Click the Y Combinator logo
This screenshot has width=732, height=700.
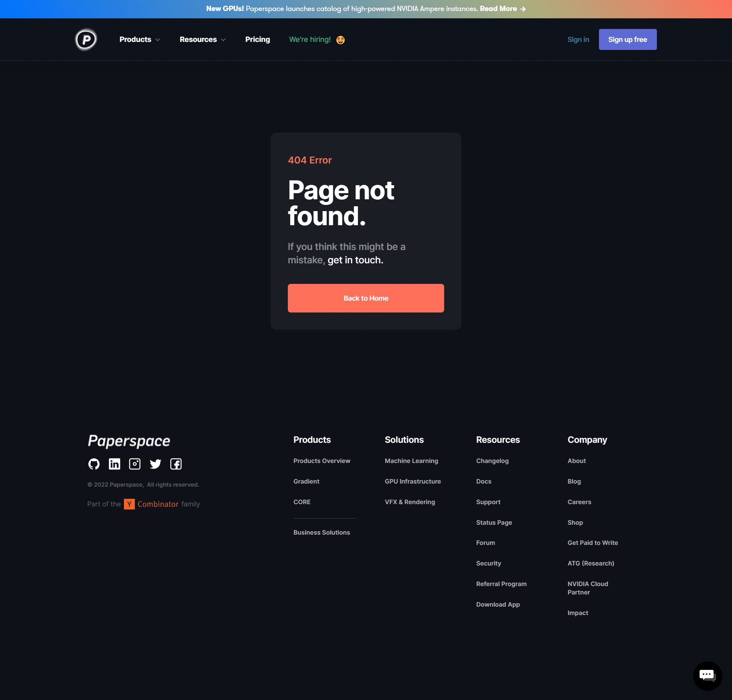click(129, 504)
